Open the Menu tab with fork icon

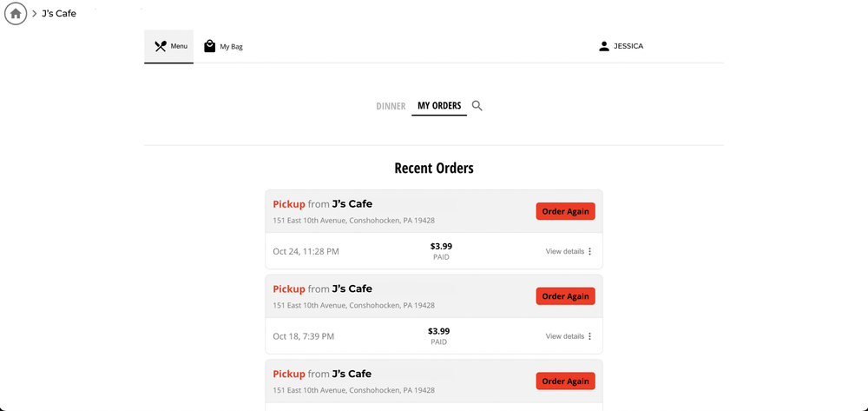pyautogui.click(x=169, y=47)
